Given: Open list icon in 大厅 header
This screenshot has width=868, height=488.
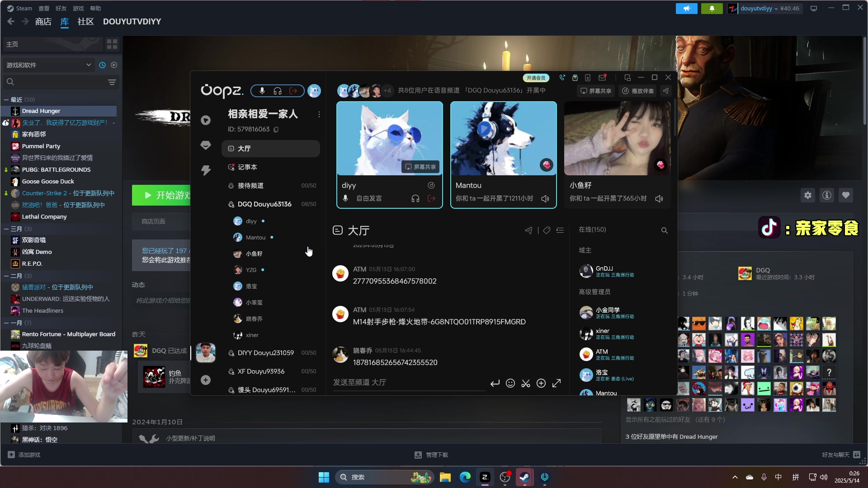Looking at the screenshot, I should [560, 230].
